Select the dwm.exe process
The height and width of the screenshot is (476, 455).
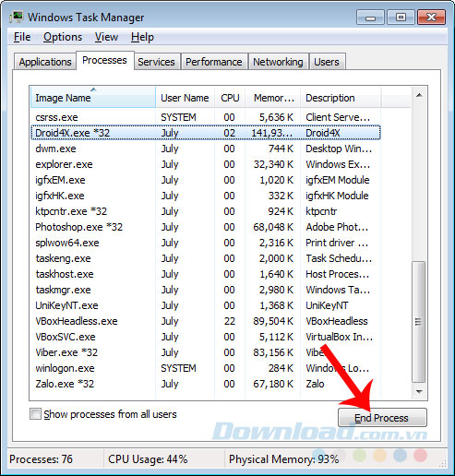point(206,149)
